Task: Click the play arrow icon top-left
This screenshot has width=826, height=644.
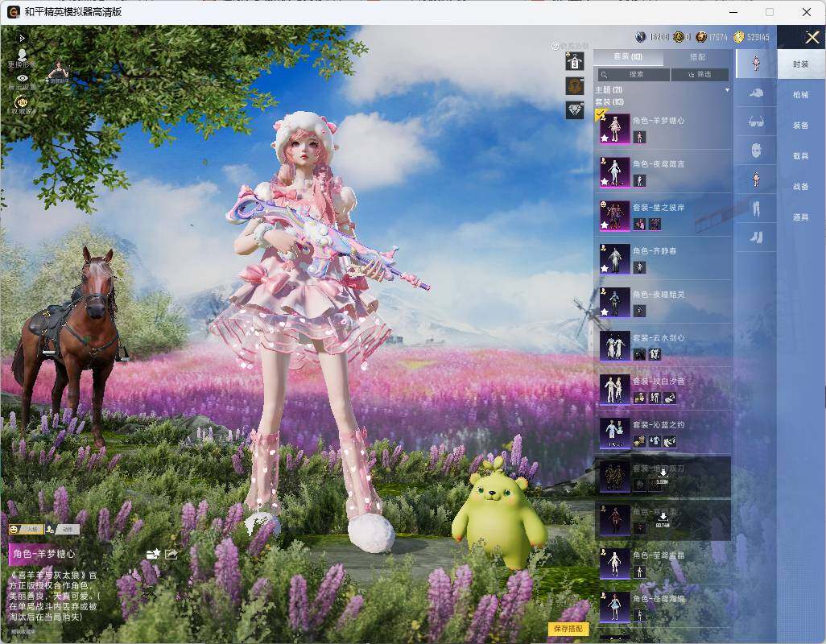Action: pyautogui.click(x=22, y=39)
